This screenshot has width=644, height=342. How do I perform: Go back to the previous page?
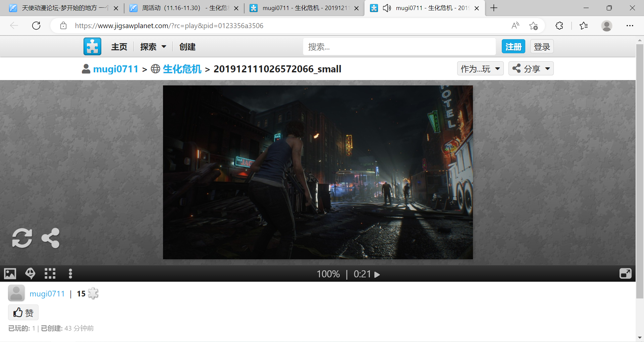click(x=14, y=25)
